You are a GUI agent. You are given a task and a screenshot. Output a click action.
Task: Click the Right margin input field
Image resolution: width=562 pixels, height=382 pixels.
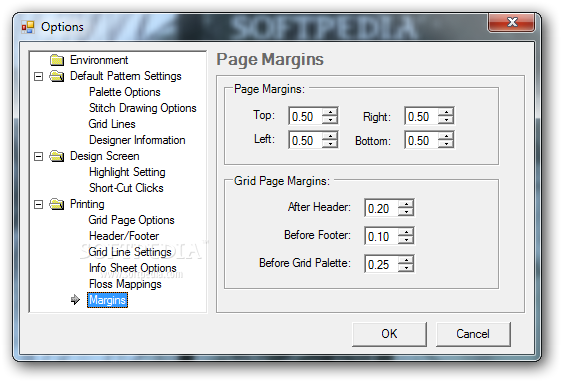422,116
